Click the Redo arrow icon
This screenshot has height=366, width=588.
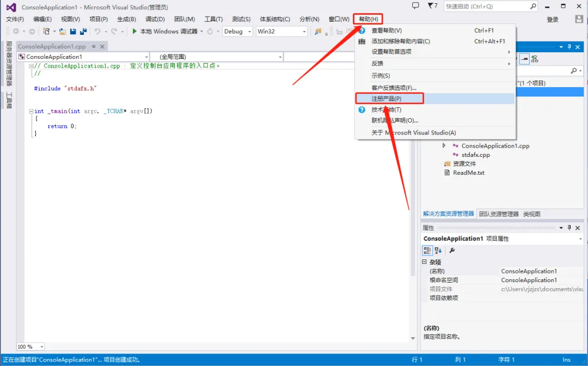[114, 32]
